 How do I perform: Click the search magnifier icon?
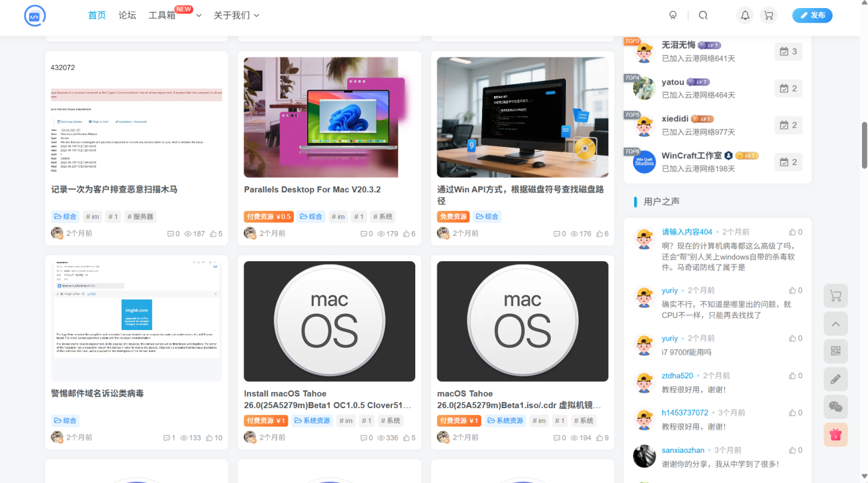703,15
